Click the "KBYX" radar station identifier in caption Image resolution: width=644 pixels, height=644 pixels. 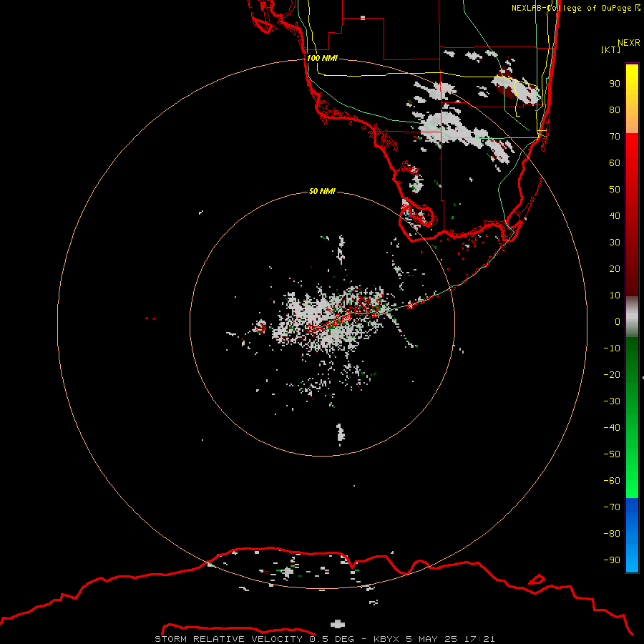point(386,639)
